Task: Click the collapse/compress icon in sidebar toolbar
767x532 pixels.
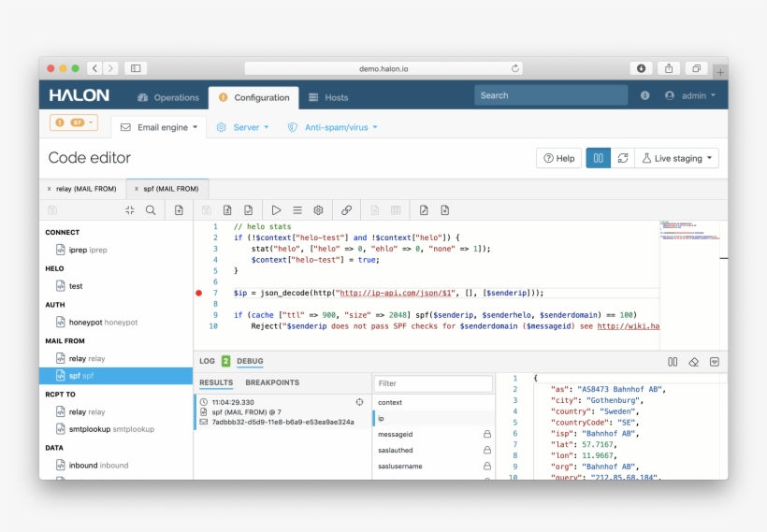Action: tap(130, 210)
